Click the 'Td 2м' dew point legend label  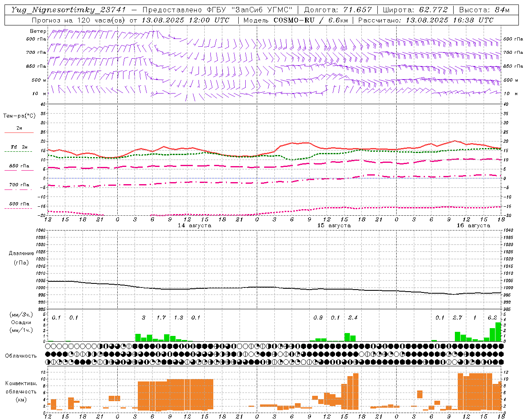(x=19, y=147)
